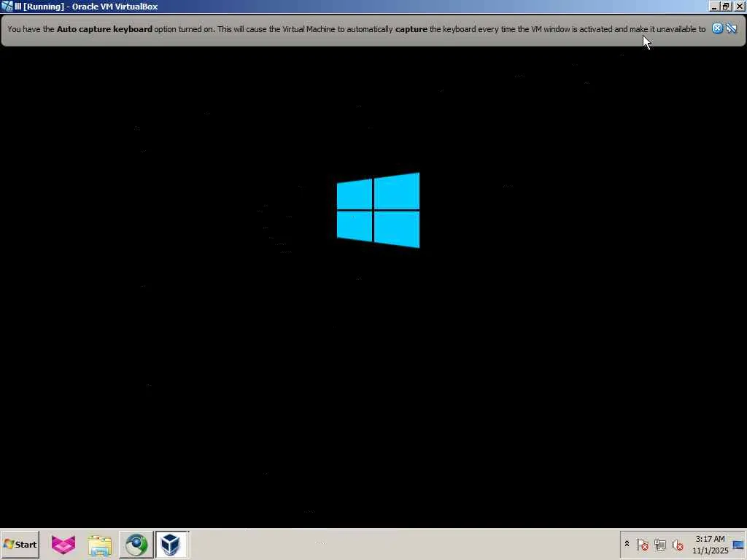Open the Start menu
This screenshot has width=747, height=560.
tap(20, 544)
